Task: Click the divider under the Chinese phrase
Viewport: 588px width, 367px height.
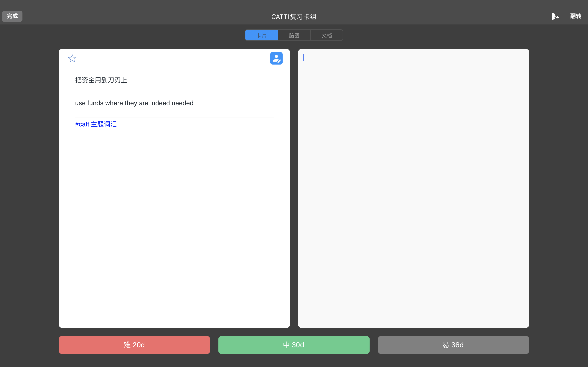Action: (x=174, y=97)
